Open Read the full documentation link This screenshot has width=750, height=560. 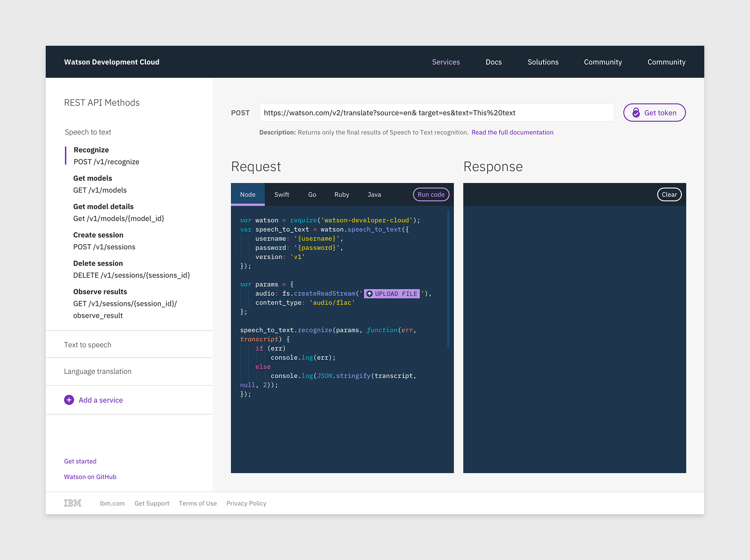(x=512, y=132)
